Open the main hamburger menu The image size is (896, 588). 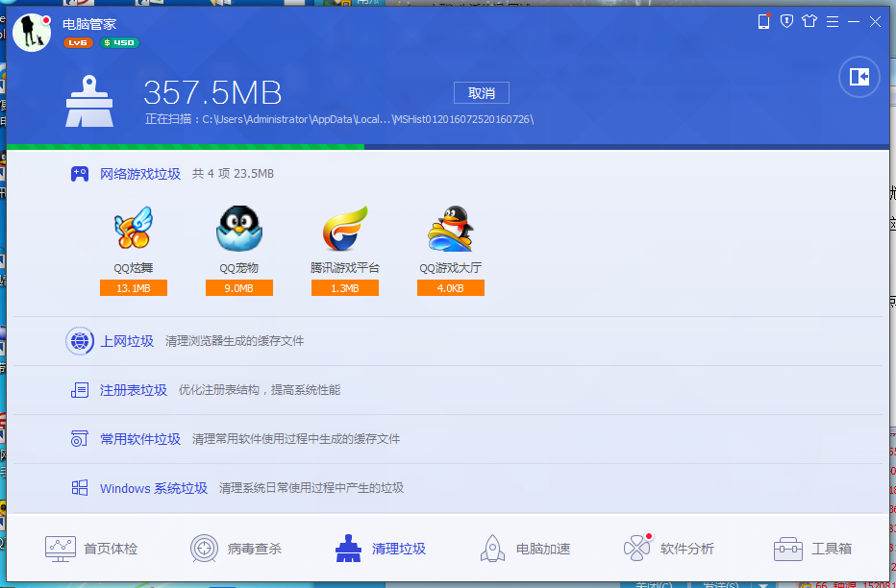[833, 22]
